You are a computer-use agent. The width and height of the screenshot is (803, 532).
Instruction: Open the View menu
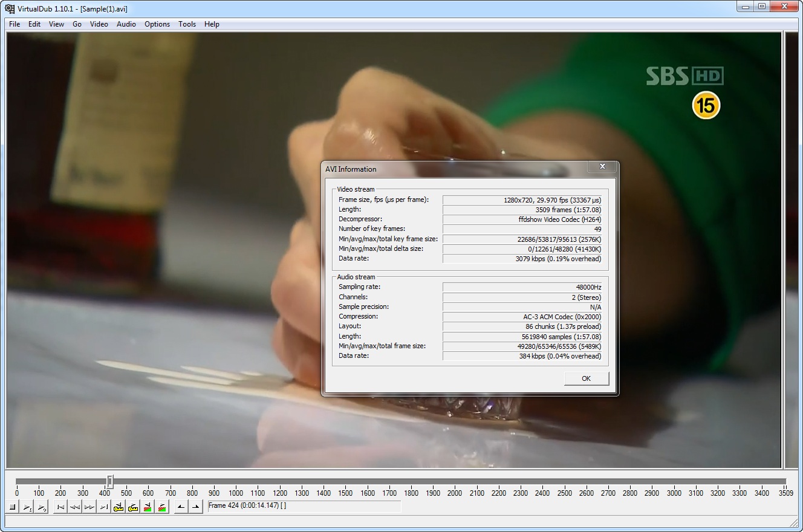tap(56, 24)
